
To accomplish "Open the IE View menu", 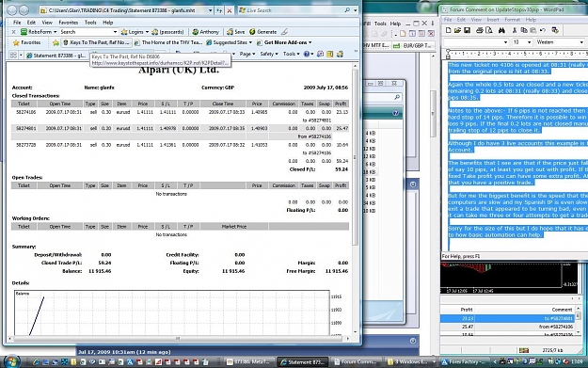I will pyautogui.click(x=47, y=23).
